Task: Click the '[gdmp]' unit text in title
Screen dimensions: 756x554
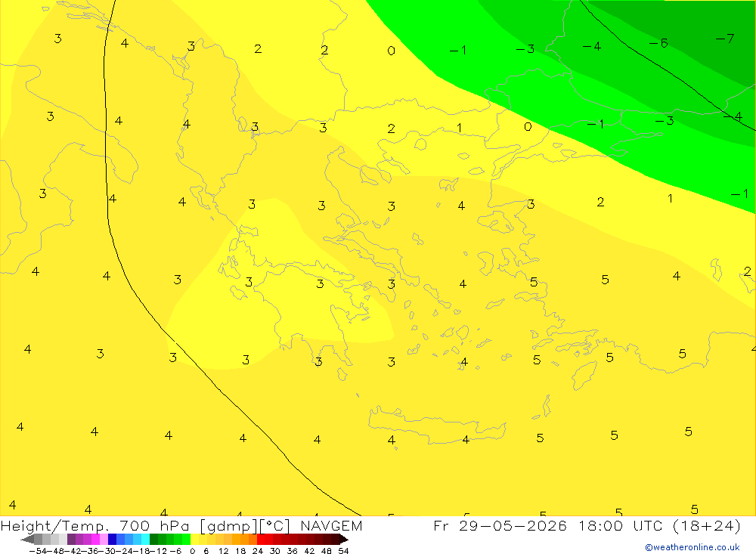Action: (x=228, y=526)
